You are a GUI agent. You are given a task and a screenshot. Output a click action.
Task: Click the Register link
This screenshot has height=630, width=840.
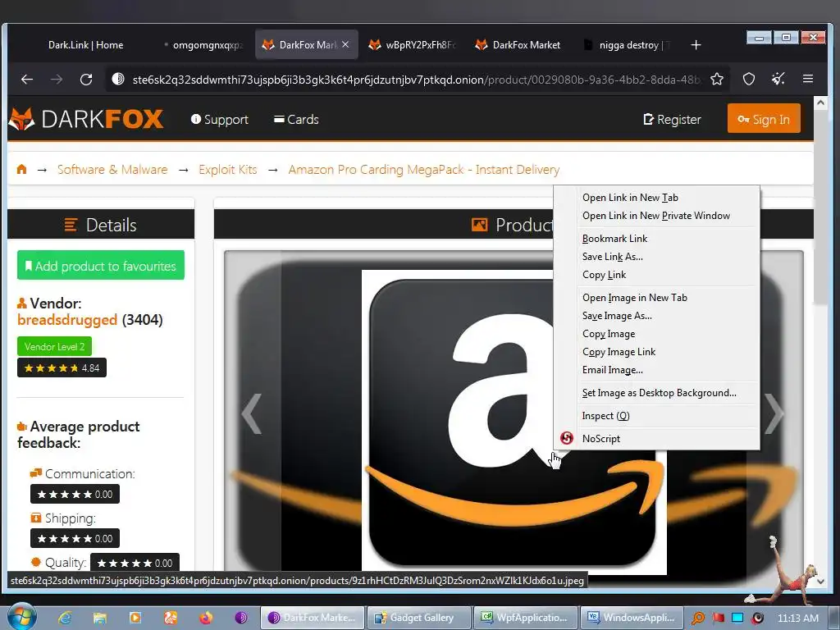(672, 120)
